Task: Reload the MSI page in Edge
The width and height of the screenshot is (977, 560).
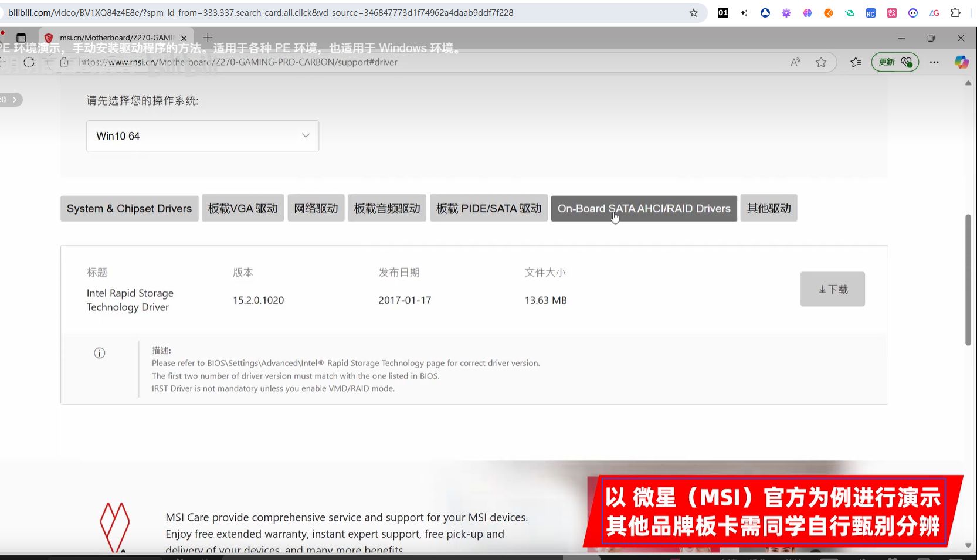Action: [x=29, y=62]
